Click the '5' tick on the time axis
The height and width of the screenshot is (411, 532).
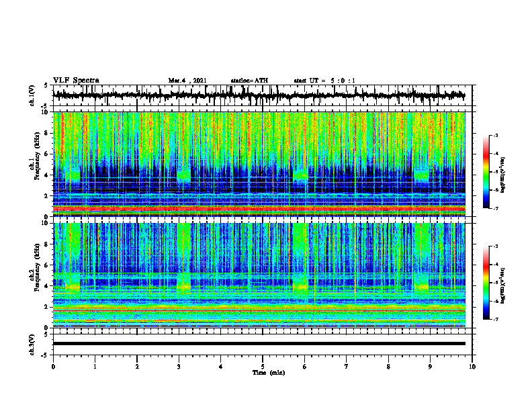(x=263, y=367)
